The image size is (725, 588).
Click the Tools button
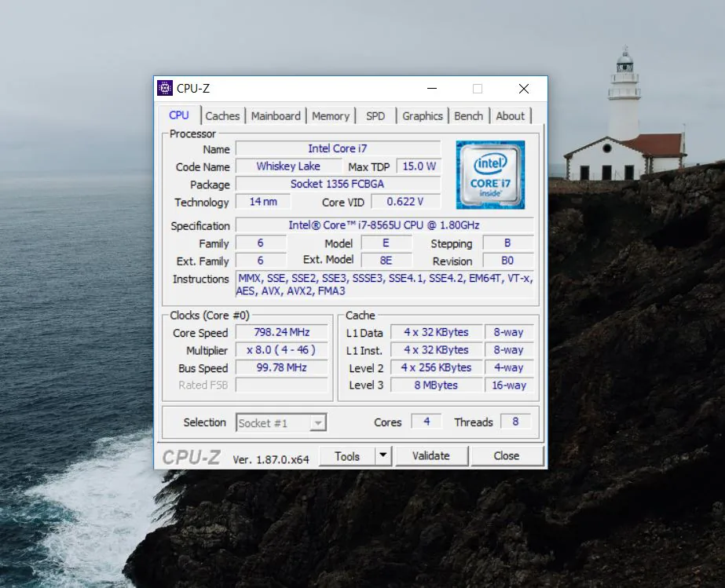(x=347, y=456)
